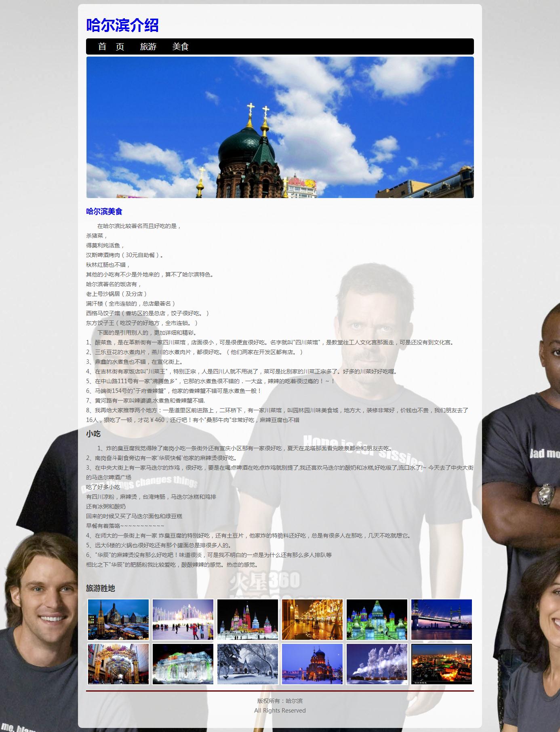
Task: Click the 旅游胜地 section heading
Action: [x=101, y=588]
